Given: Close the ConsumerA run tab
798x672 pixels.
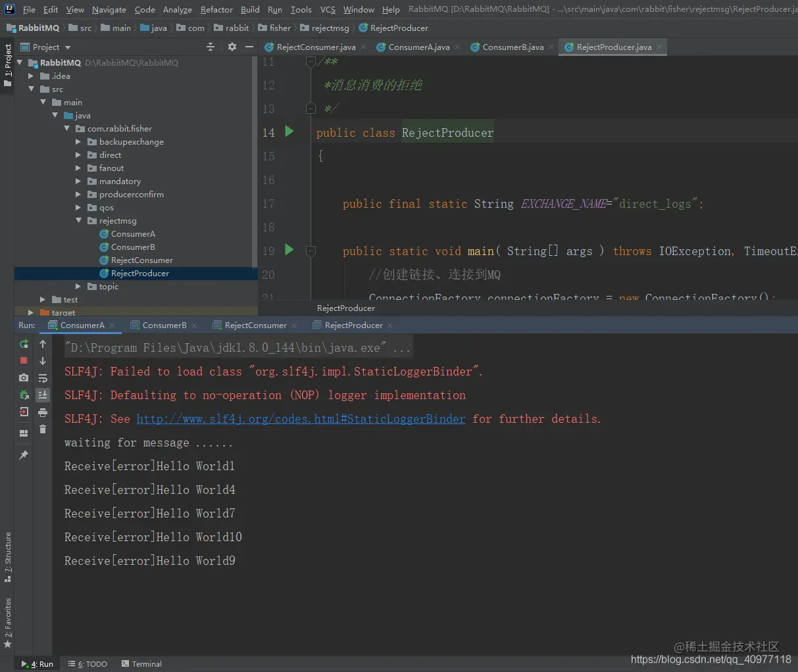Looking at the screenshot, I should (x=112, y=325).
